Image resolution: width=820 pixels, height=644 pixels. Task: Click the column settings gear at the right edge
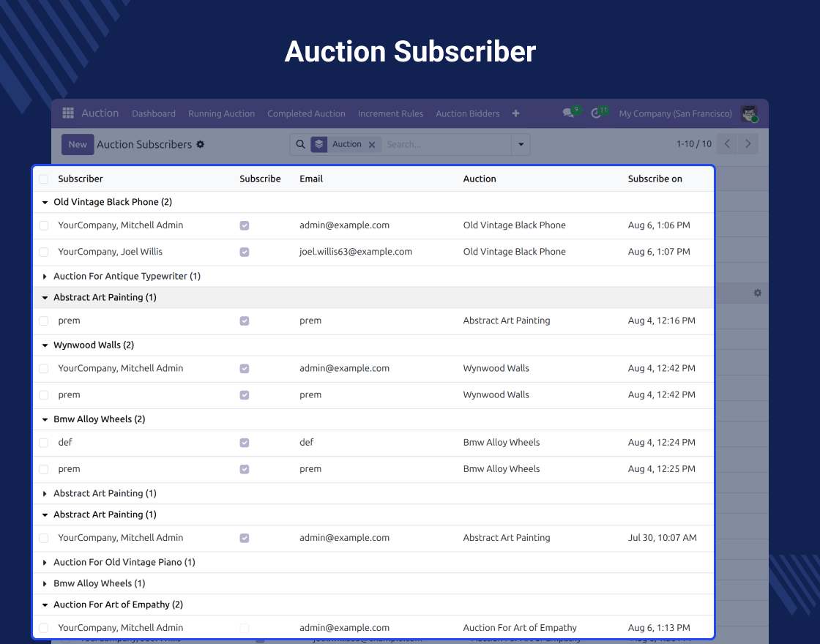758,293
